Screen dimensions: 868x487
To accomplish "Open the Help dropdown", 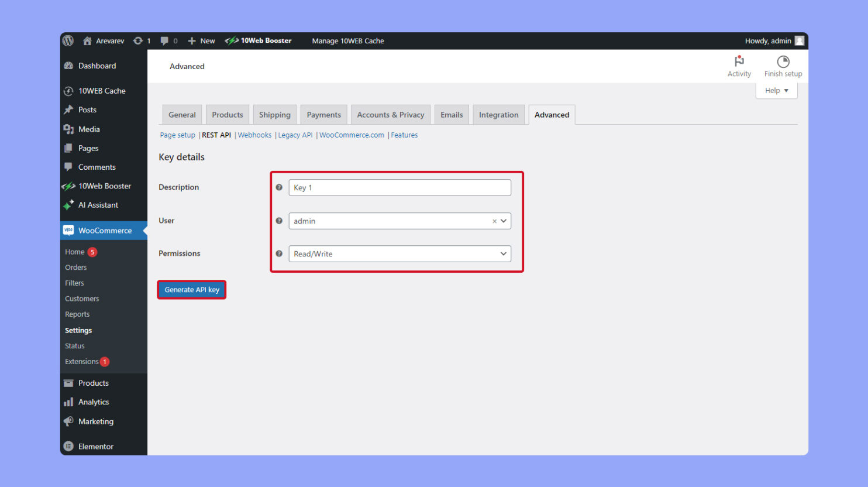I will (x=776, y=90).
